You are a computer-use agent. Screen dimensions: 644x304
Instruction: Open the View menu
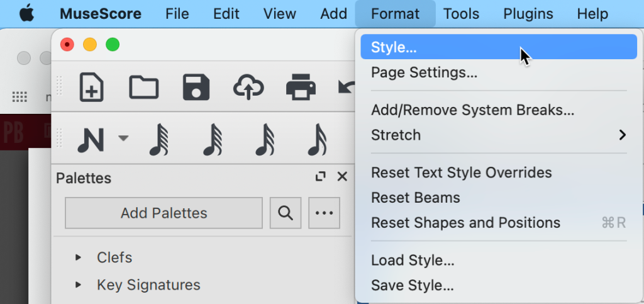[280, 14]
